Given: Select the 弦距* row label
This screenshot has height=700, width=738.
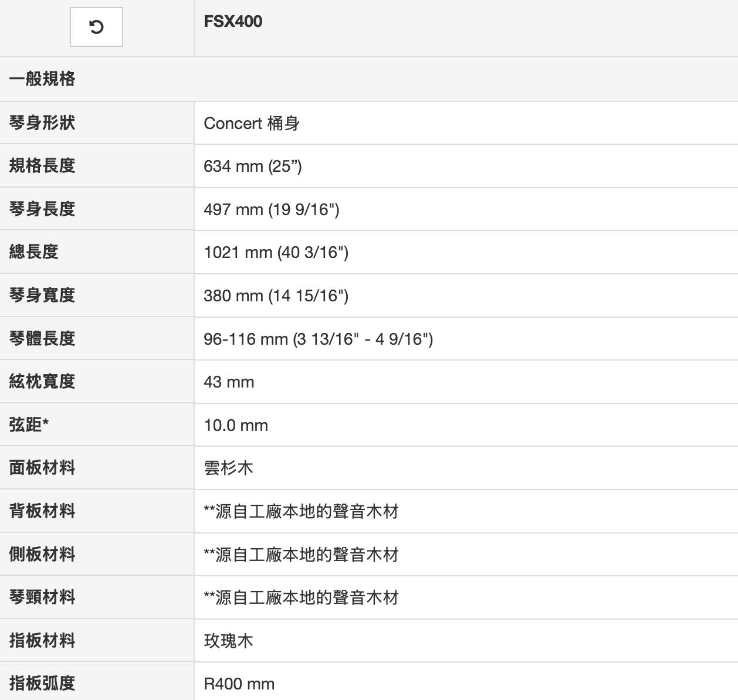Looking at the screenshot, I should pyautogui.click(x=29, y=424).
